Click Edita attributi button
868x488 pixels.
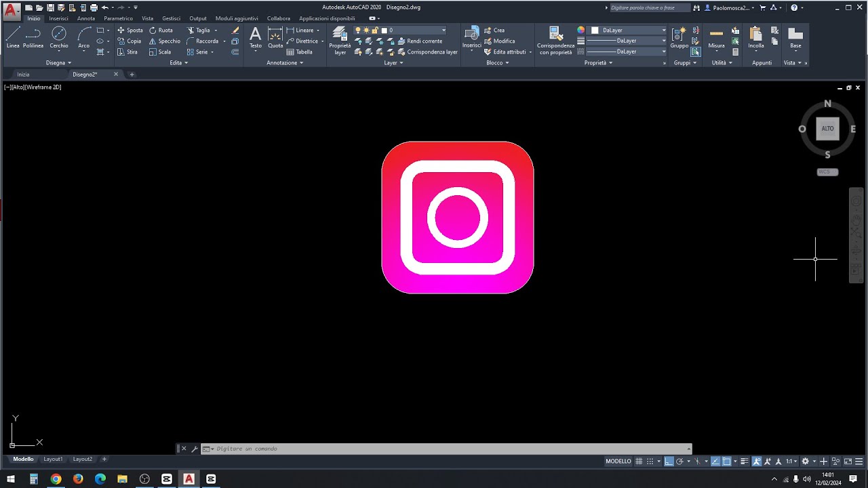pos(505,52)
